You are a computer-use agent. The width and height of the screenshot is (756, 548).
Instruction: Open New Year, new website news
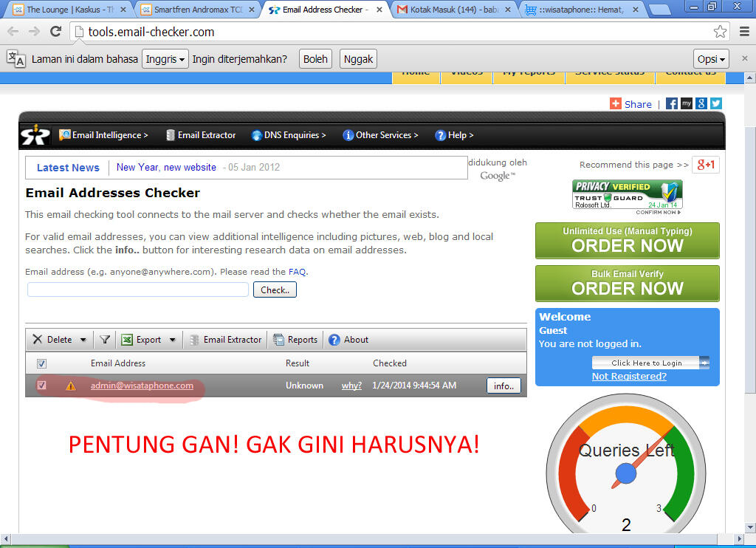click(166, 168)
